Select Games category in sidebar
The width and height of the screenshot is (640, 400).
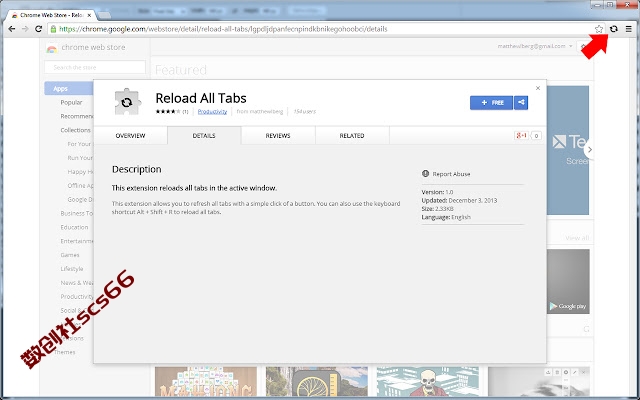[70, 255]
